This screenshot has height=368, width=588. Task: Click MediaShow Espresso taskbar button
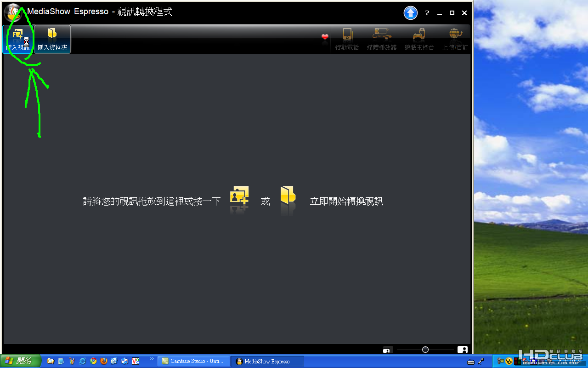[267, 361]
